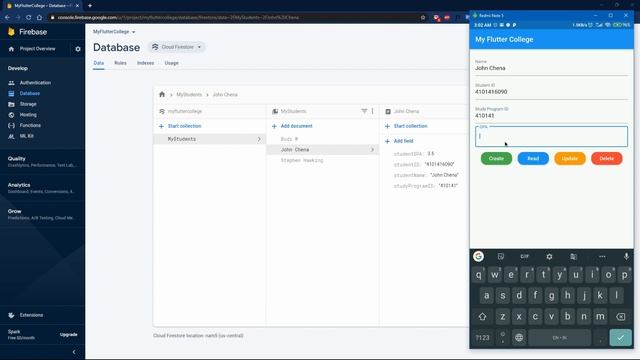
Task: Reload the browser page
Action: pos(29,18)
